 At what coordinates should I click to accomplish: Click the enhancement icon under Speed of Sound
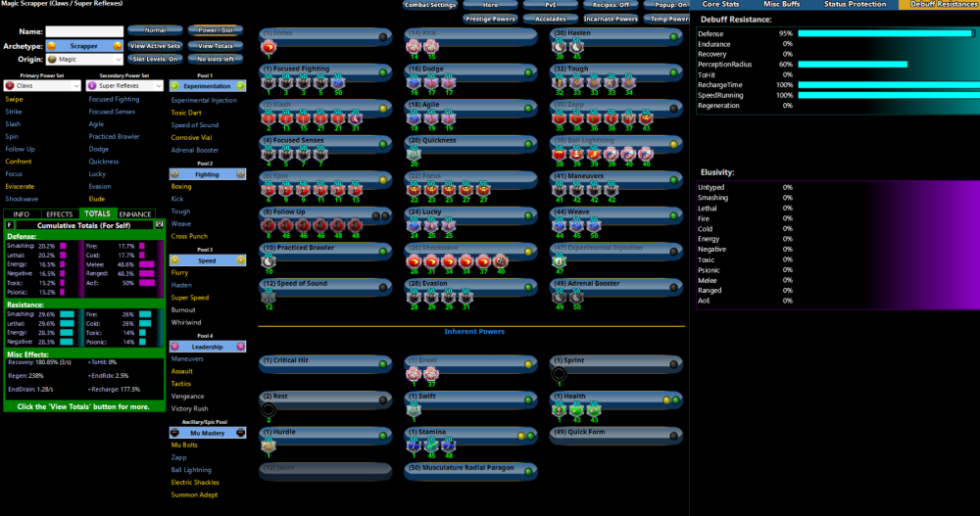pos(268,297)
